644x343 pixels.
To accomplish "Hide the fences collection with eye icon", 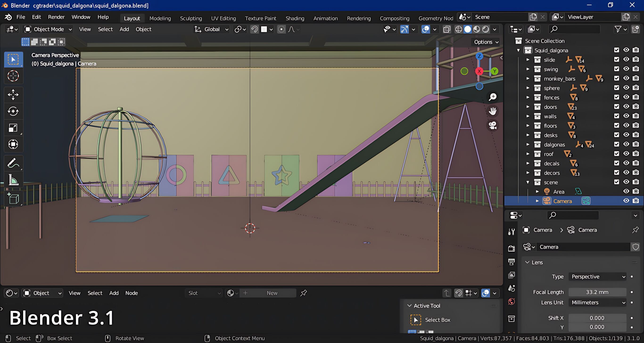I will point(626,97).
